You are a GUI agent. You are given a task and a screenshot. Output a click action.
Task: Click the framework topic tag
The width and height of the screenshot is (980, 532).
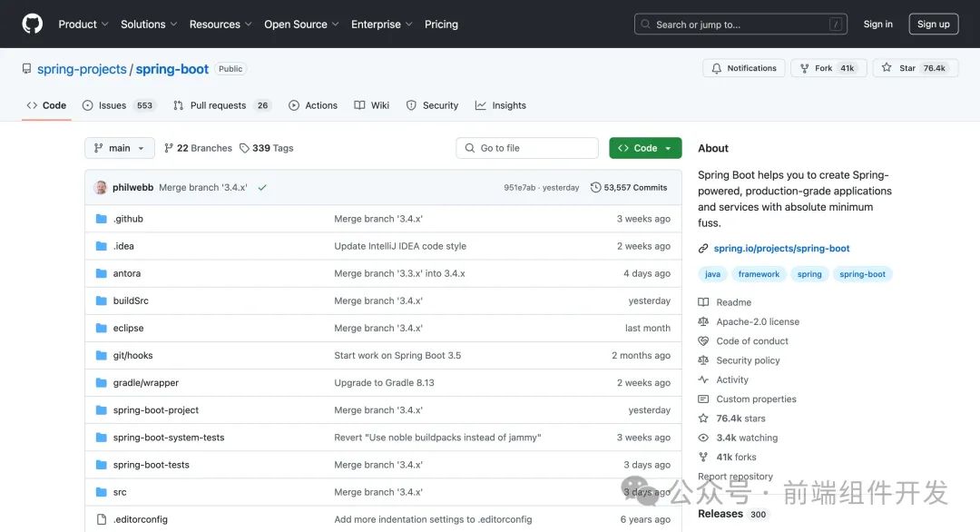pos(759,274)
